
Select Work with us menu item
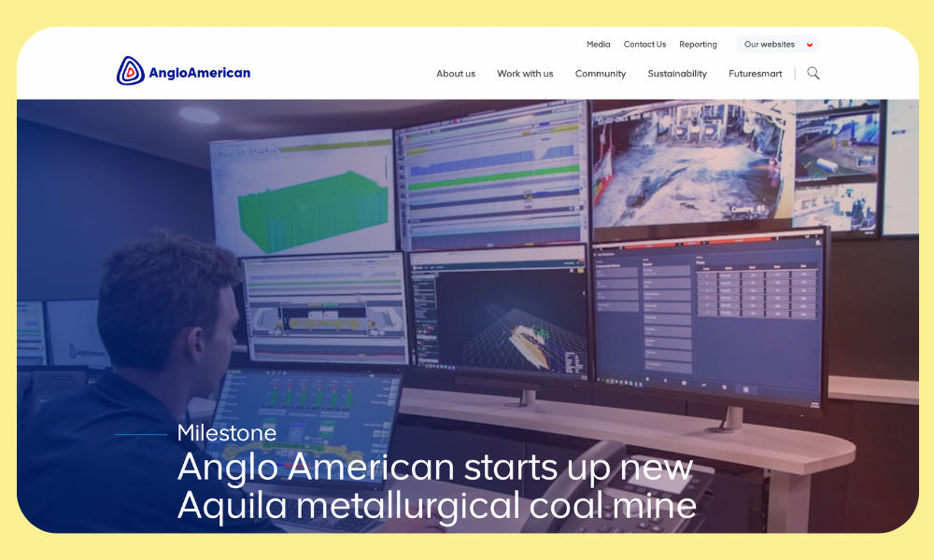pos(525,74)
